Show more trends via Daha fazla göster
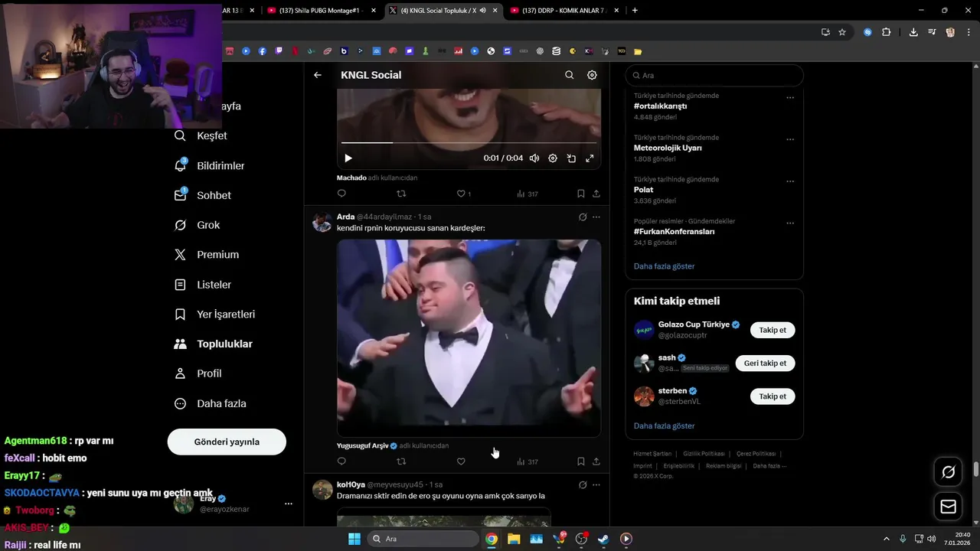Viewport: 980px width, 551px height. tap(664, 266)
